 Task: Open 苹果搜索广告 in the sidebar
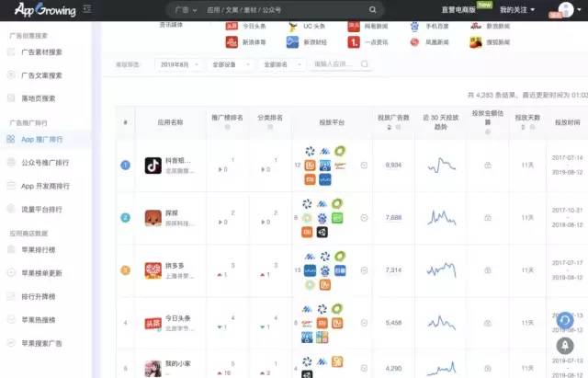[41, 343]
